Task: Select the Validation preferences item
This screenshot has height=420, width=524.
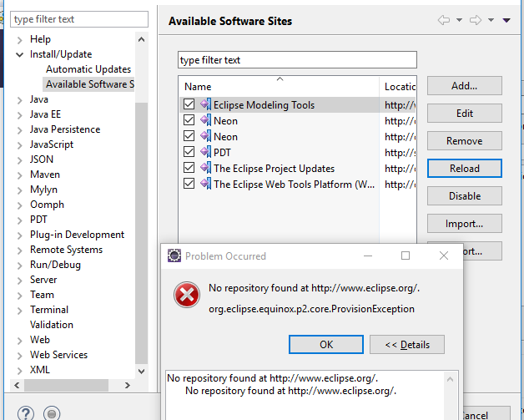Action: (x=52, y=325)
